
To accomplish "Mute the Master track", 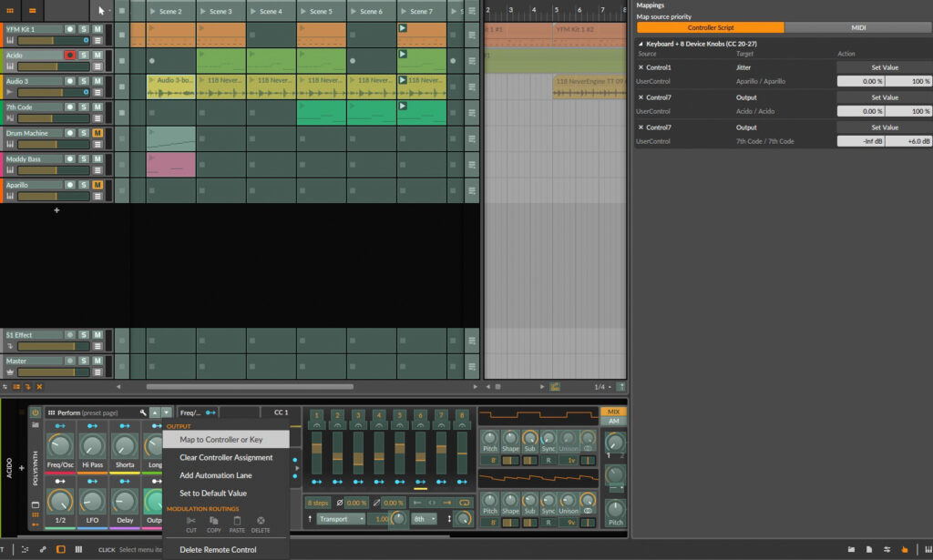I will point(97,361).
